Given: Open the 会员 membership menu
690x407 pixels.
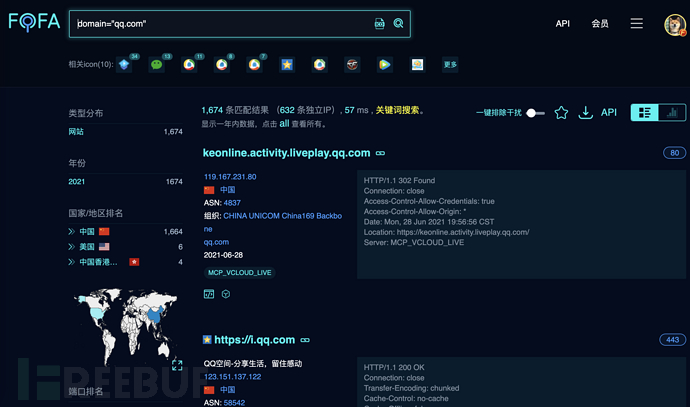Looking at the screenshot, I should point(600,24).
